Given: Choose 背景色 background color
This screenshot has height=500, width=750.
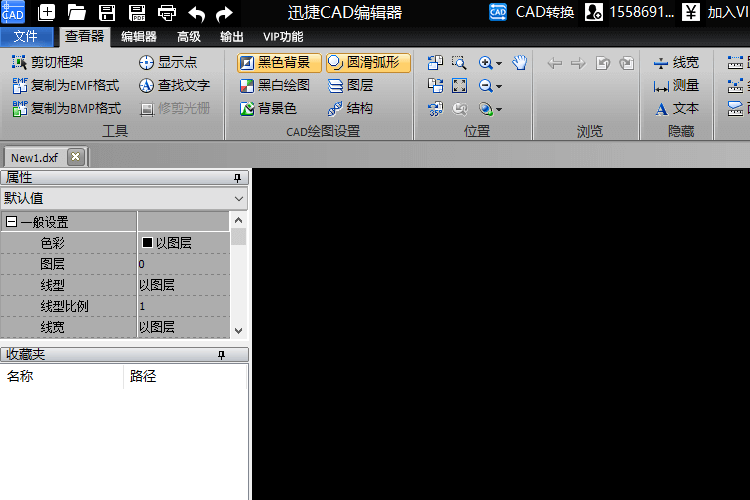Looking at the screenshot, I should pyautogui.click(x=268, y=108).
